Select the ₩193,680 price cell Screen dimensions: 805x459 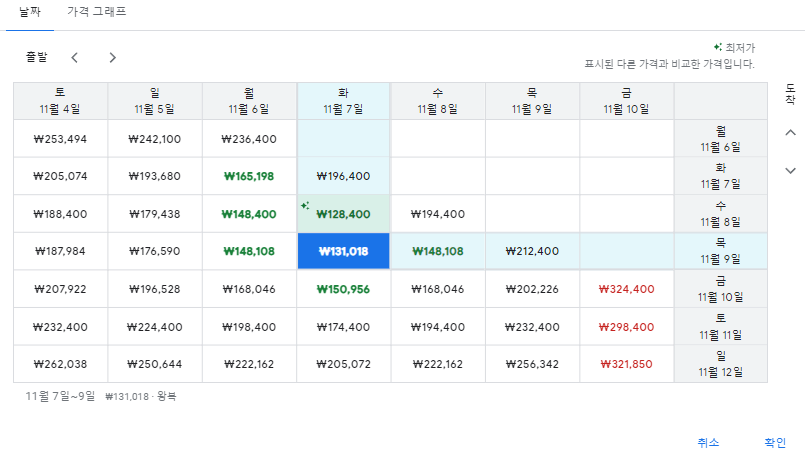click(x=155, y=176)
